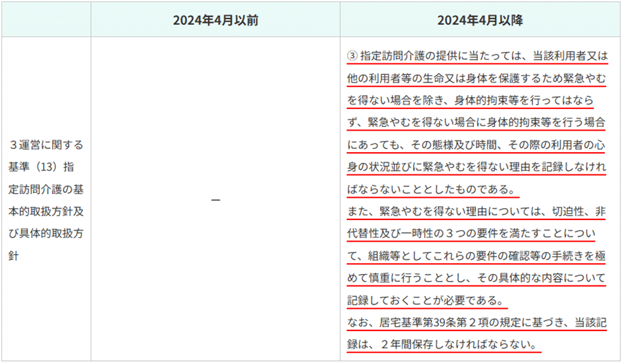Select the line starting "他の利用者等の生命又は身体"
The image size is (622, 364).
[477, 78]
